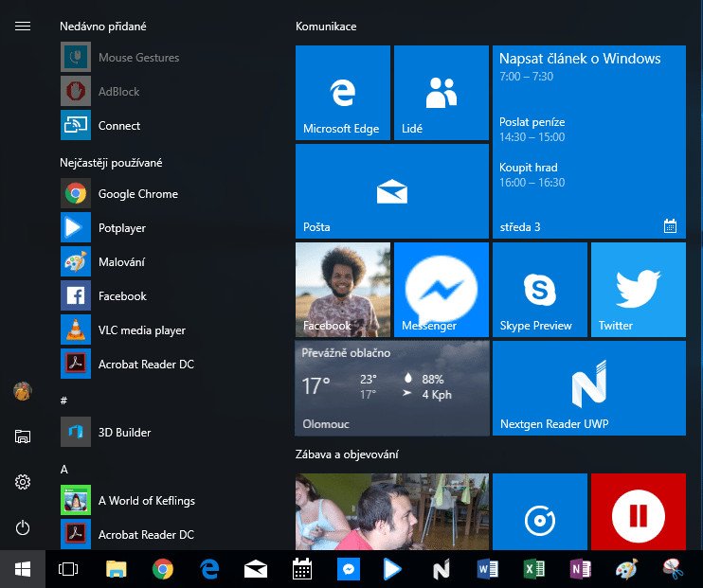703x588 pixels.
Task: Open Task View on the taskbar
Action: (68, 569)
